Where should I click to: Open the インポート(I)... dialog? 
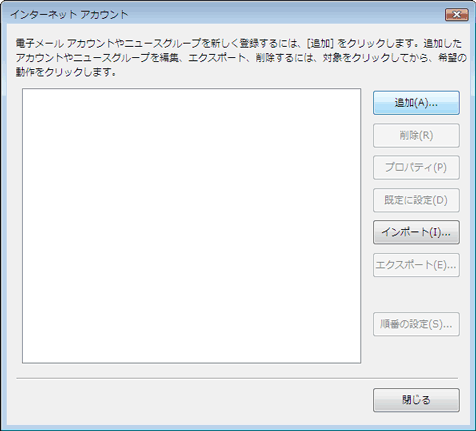point(416,232)
